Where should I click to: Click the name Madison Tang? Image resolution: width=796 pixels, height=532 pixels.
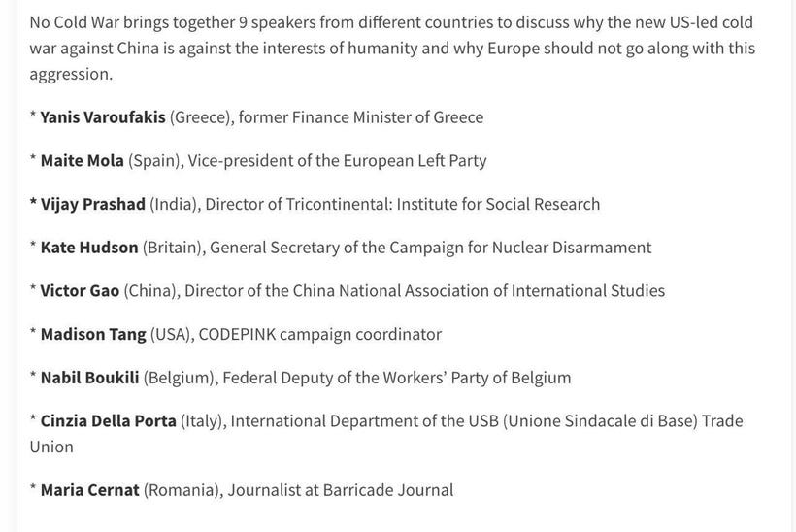coord(93,335)
